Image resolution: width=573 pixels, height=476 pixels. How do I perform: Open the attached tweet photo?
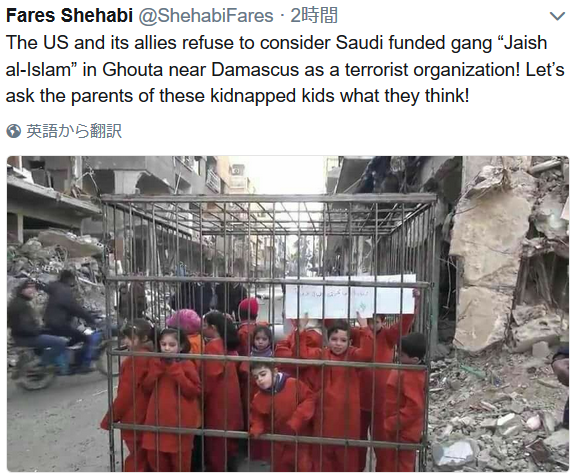[288, 314]
